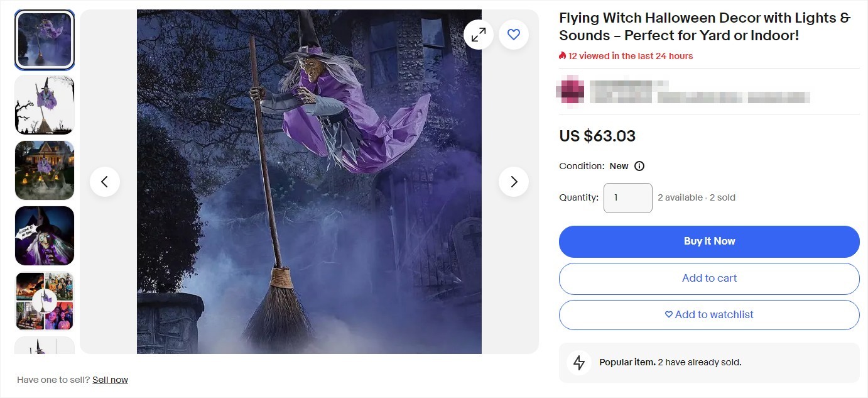Click the heart icon to save listing

514,35
